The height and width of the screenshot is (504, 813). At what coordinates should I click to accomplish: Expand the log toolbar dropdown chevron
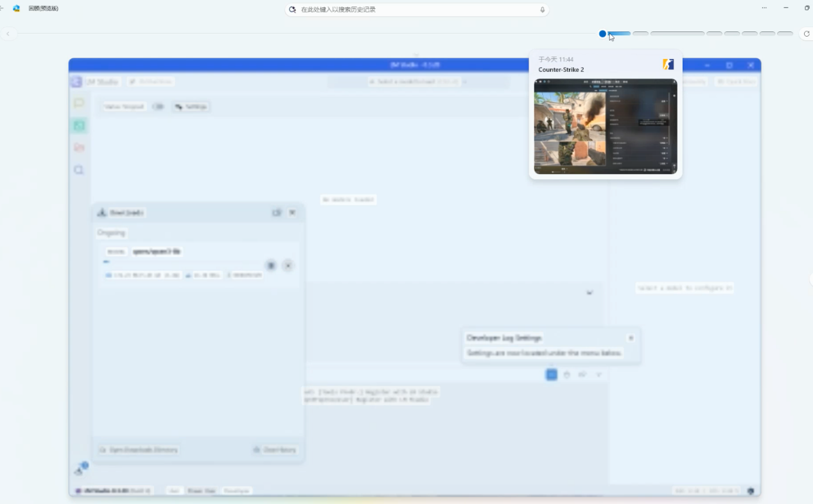pos(599,374)
